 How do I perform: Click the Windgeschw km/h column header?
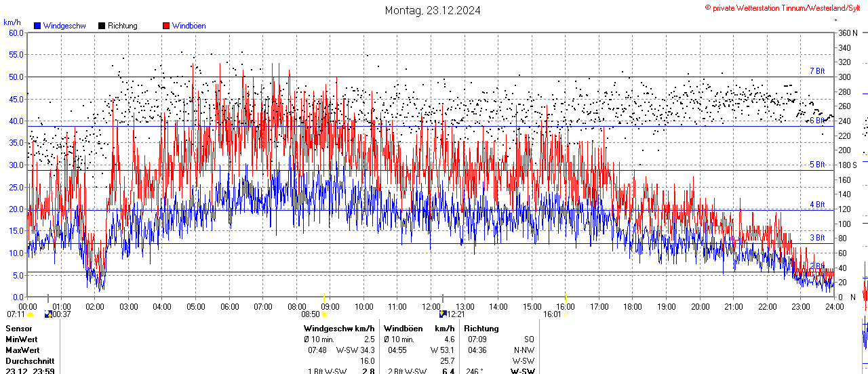tap(339, 328)
